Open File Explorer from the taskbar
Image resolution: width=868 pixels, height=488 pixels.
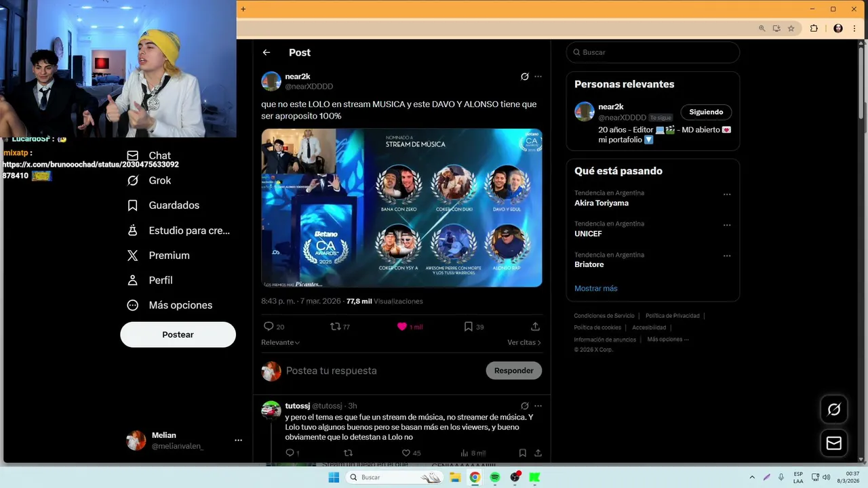[x=455, y=477]
